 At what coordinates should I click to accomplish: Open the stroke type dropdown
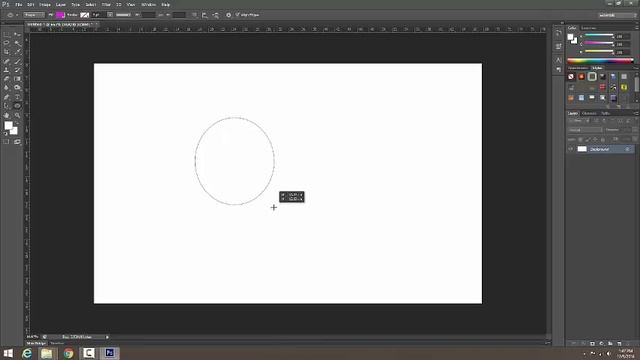tap(123, 15)
